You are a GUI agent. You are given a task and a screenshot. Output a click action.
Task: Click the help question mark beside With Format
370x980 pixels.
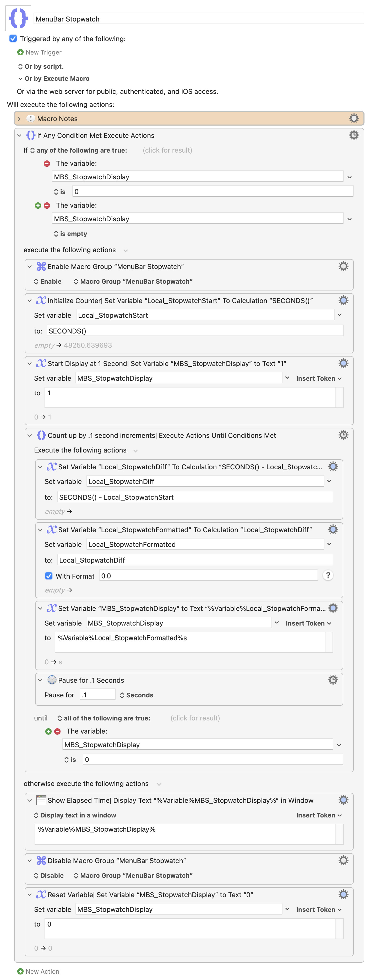[328, 575]
